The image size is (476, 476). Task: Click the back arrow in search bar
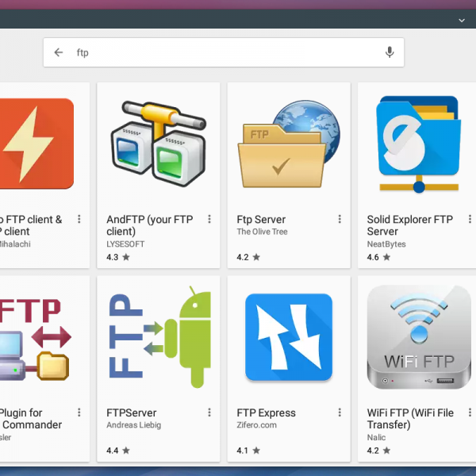[58, 52]
